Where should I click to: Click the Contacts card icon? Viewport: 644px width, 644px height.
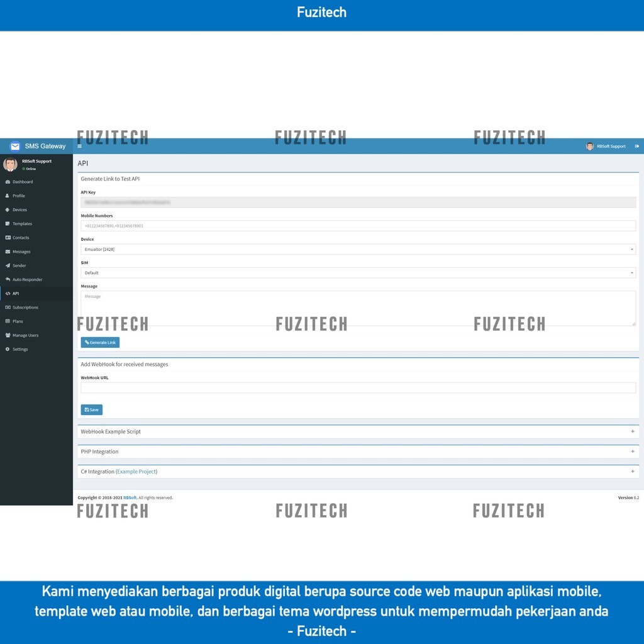(x=8, y=237)
